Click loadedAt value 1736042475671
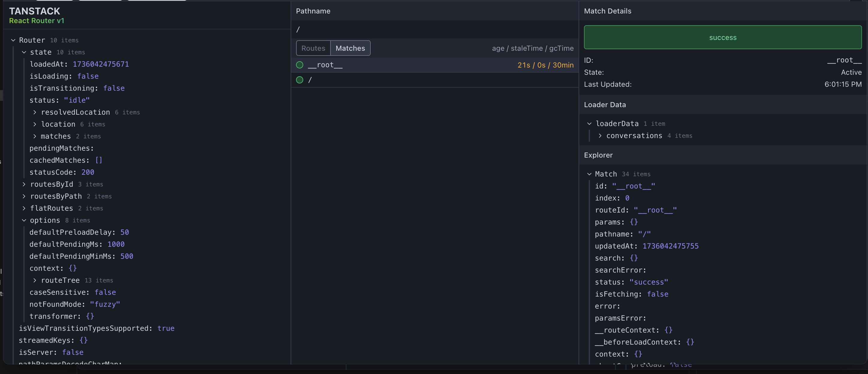 (x=101, y=65)
